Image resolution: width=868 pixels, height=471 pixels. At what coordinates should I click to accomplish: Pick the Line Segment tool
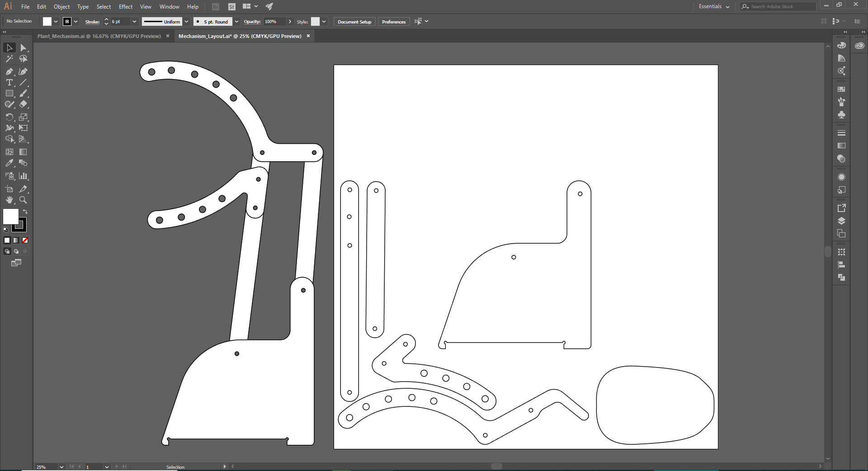coord(24,82)
